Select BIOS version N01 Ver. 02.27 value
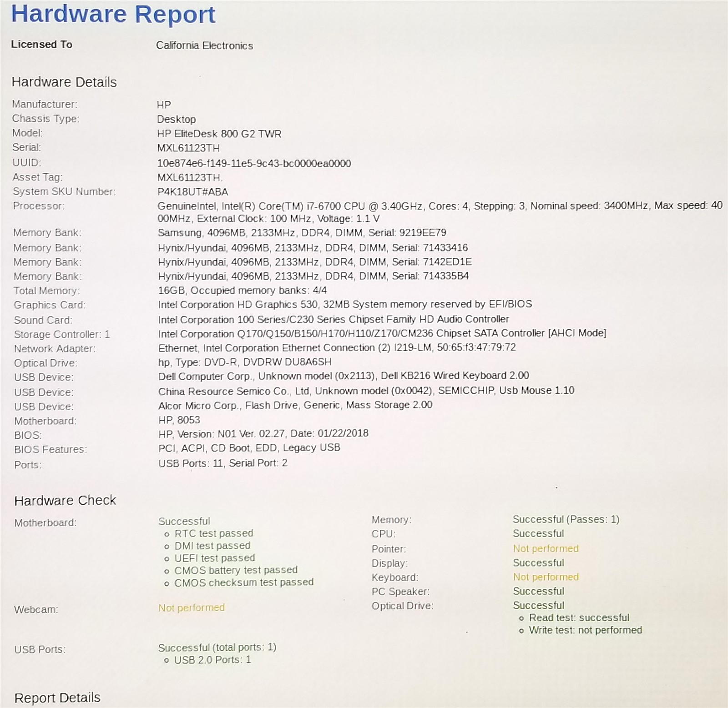This screenshot has width=728, height=708. [263, 433]
